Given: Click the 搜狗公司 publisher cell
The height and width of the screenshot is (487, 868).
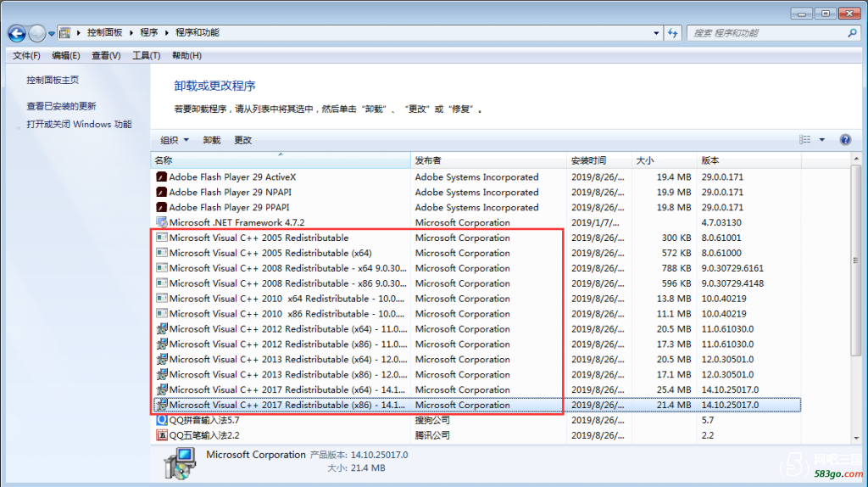Looking at the screenshot, I should click(x=432, y=420).
